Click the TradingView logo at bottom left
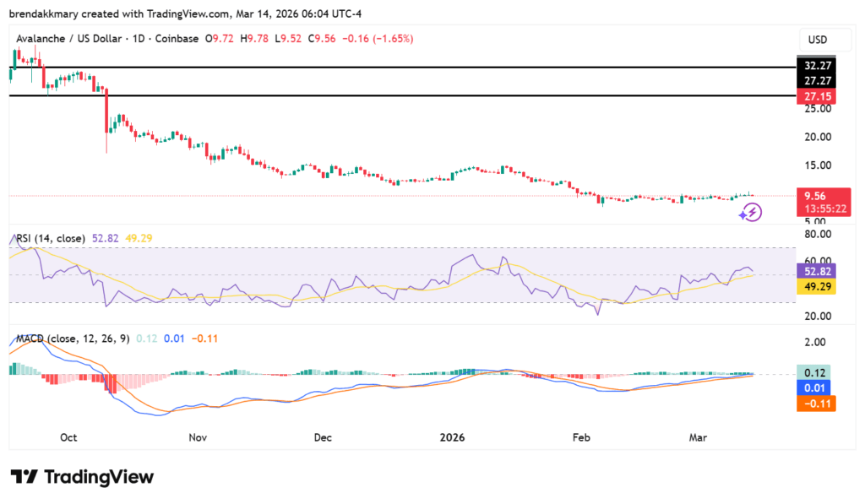 coord(82,477)
